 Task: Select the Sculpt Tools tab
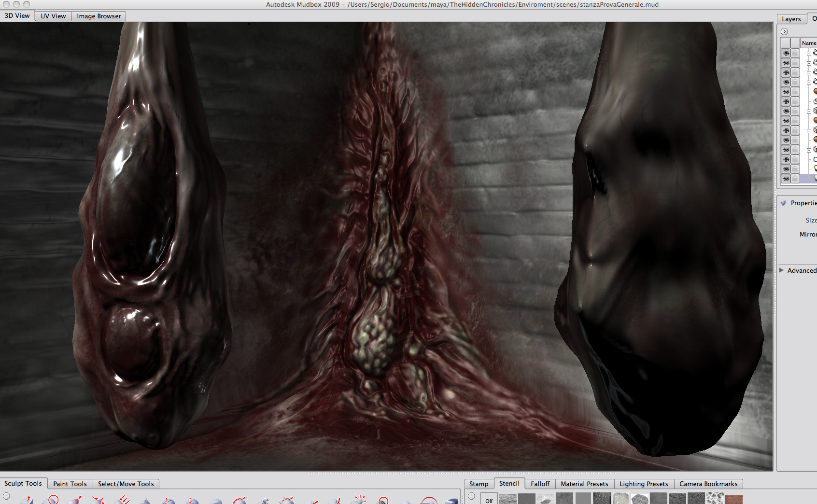pyautogui.click(x=23, y=483)
